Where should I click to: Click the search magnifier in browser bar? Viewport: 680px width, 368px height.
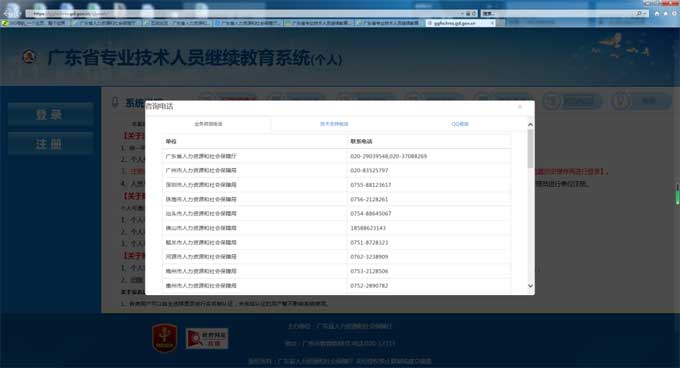[x=639, y=13]
